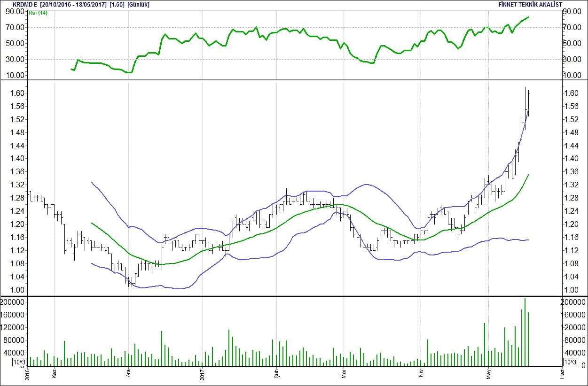This screenshot has height=386, width=588.
Task: Select the 30.00 RSI level on right axis
Action: coord(572,59)
